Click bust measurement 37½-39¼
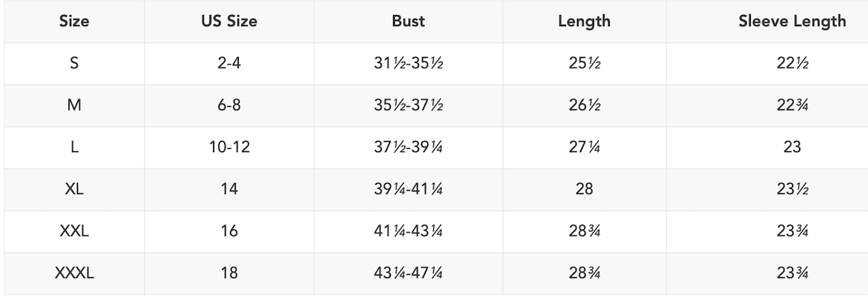 [408, 147]
